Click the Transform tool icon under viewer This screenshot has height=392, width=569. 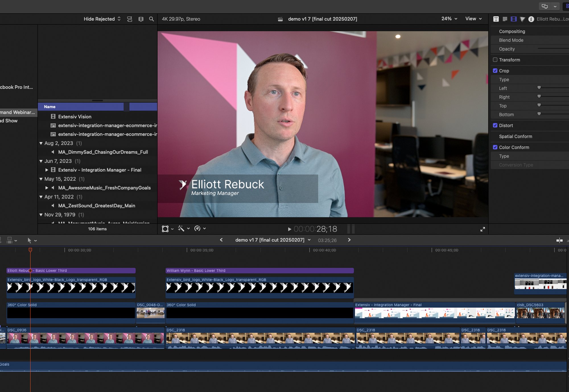coord(165,229)
